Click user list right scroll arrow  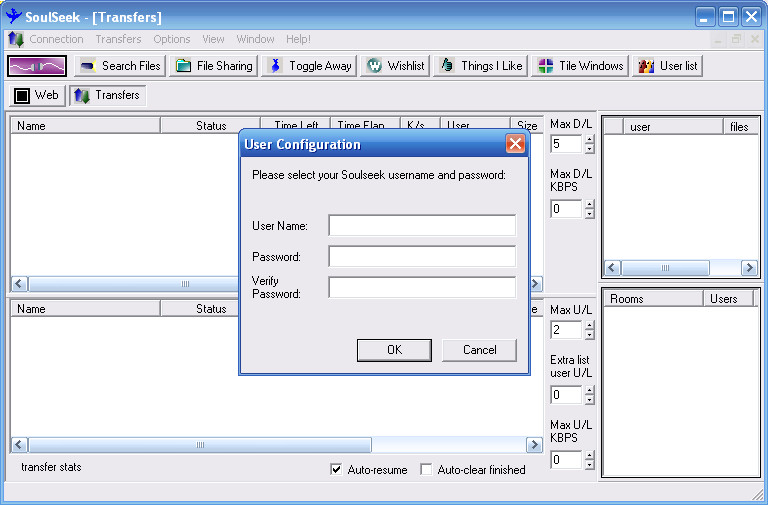pos(749,268)
